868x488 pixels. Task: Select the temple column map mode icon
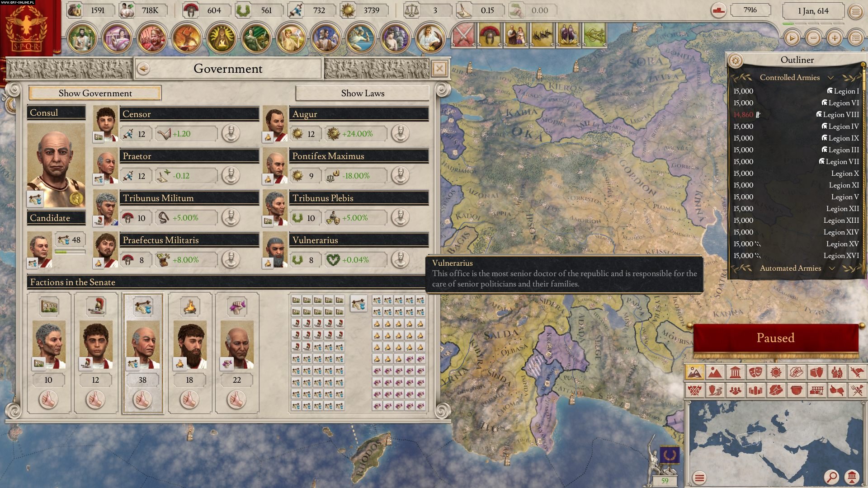pos(735,372)
